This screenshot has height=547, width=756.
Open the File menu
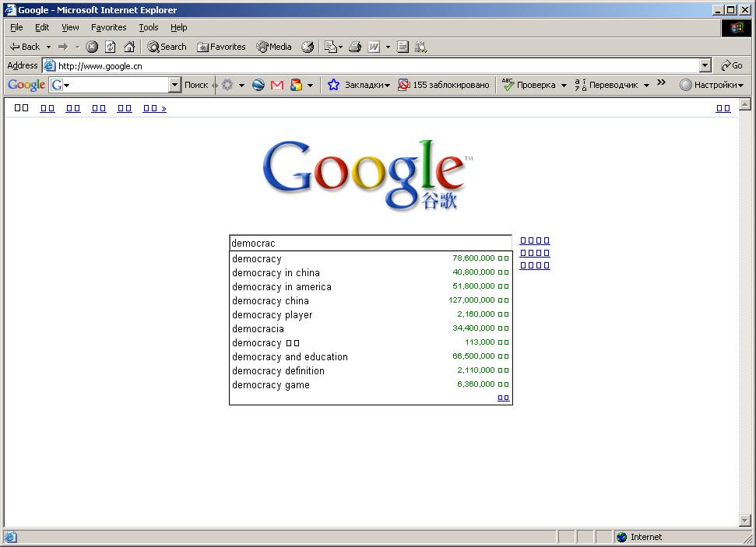pyautogui.click(x=16, y=27)
